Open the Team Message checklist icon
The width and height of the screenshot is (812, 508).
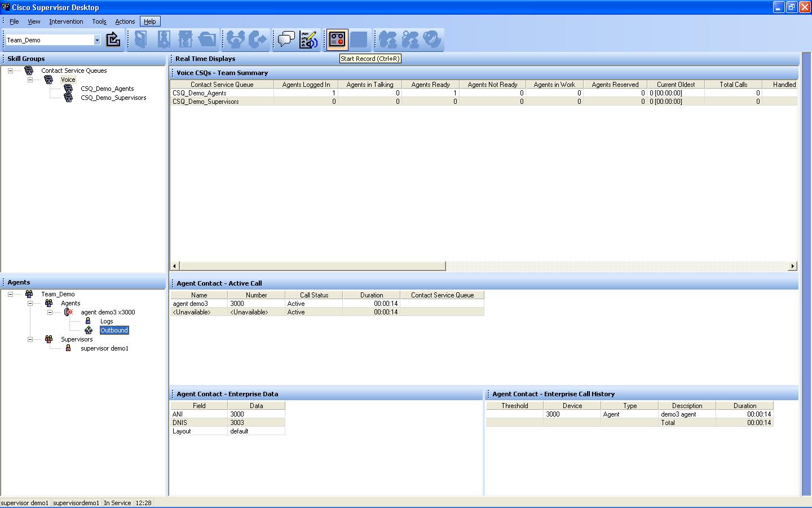(308, 40)
